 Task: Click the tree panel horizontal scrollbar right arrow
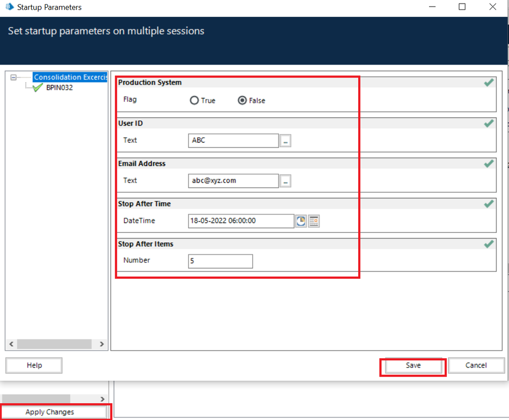click(101, 344)
